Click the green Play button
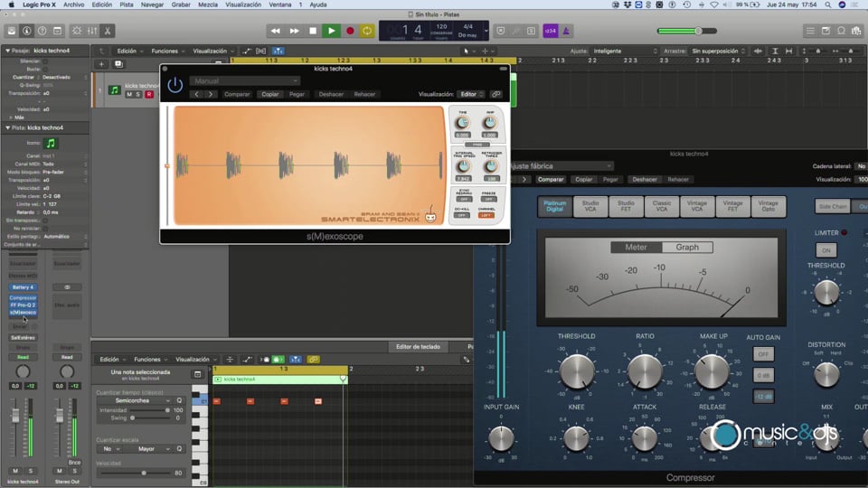868x488 pixels. pos(331,31)
